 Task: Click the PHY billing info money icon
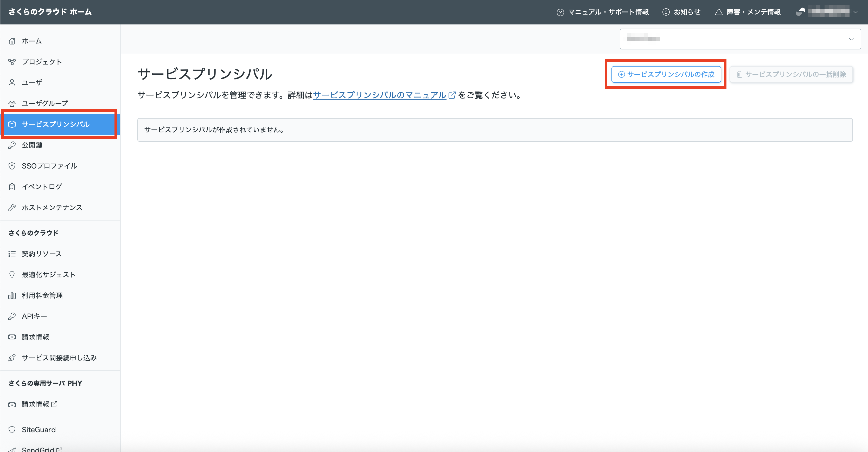coord(12,404)
